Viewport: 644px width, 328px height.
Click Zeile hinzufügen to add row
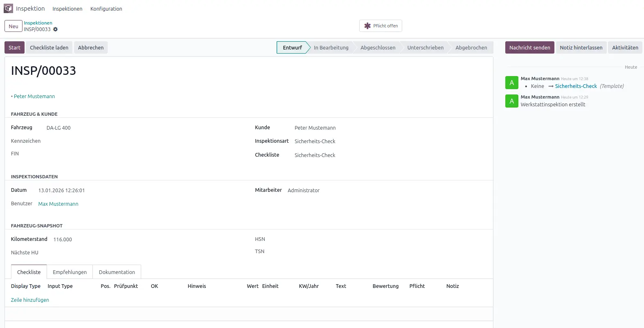coord(30,300)
